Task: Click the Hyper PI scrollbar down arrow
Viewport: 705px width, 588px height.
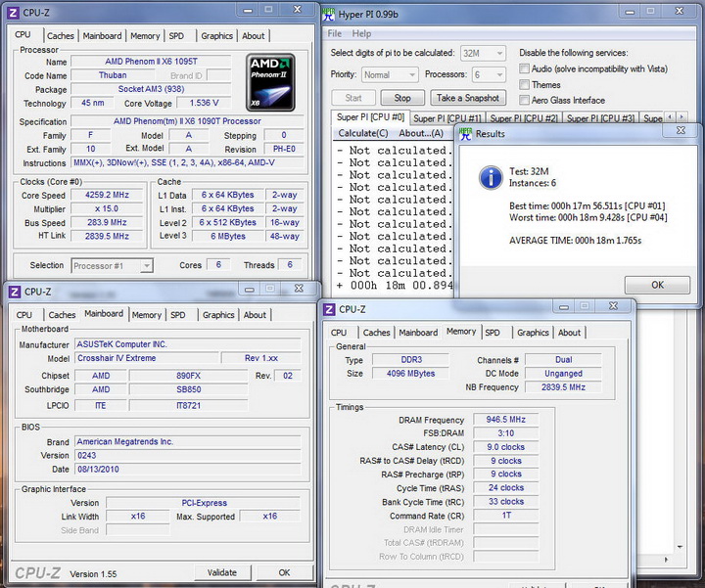Action: click(x=680, y=547)
